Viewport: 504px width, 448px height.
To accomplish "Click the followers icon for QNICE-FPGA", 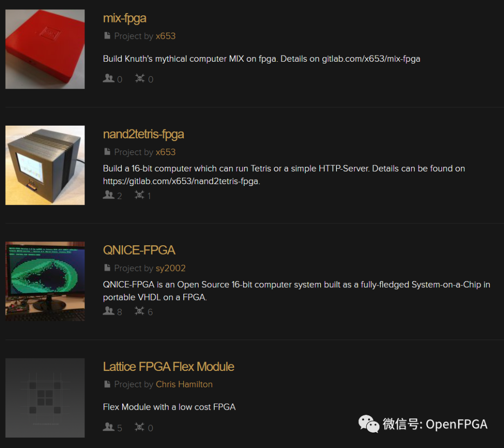I will tap(109, 311).
